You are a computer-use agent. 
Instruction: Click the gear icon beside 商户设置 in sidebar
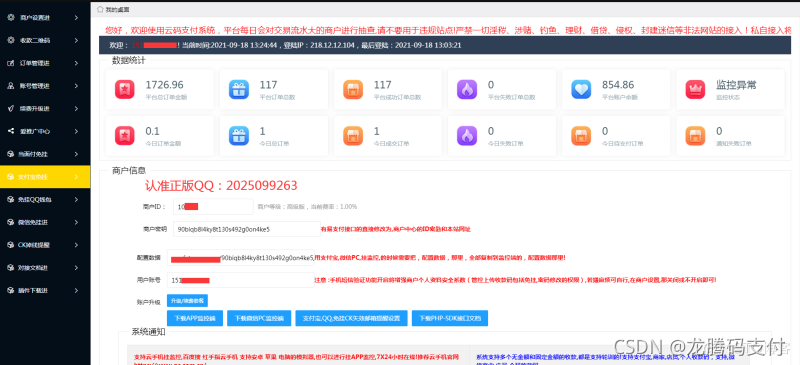(11, 18)
